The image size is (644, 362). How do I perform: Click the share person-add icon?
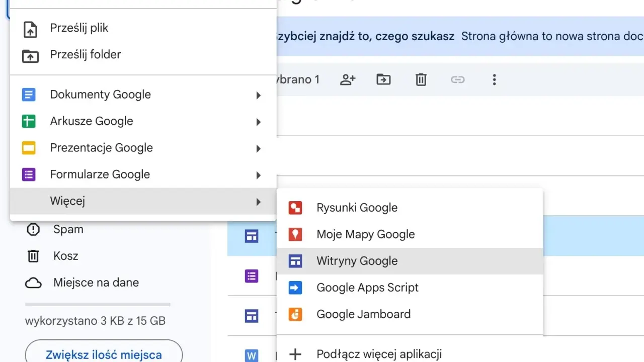point(348,79)
